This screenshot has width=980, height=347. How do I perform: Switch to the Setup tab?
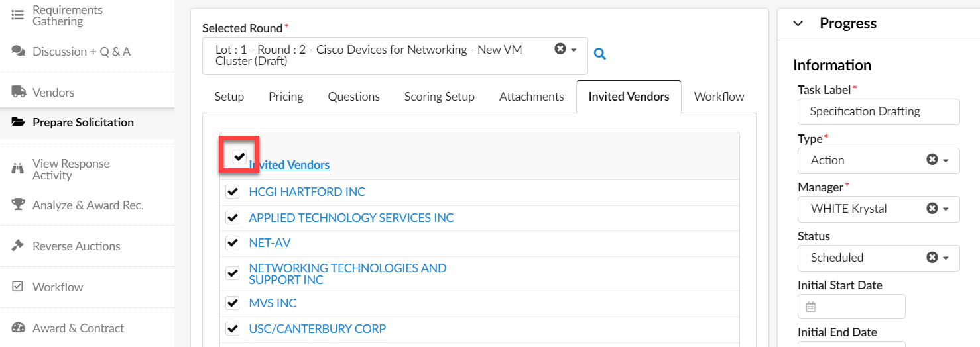tap(229, 96)
